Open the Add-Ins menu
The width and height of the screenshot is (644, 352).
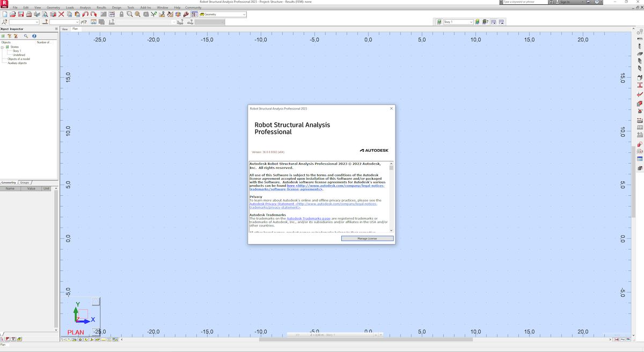(145, 8)
